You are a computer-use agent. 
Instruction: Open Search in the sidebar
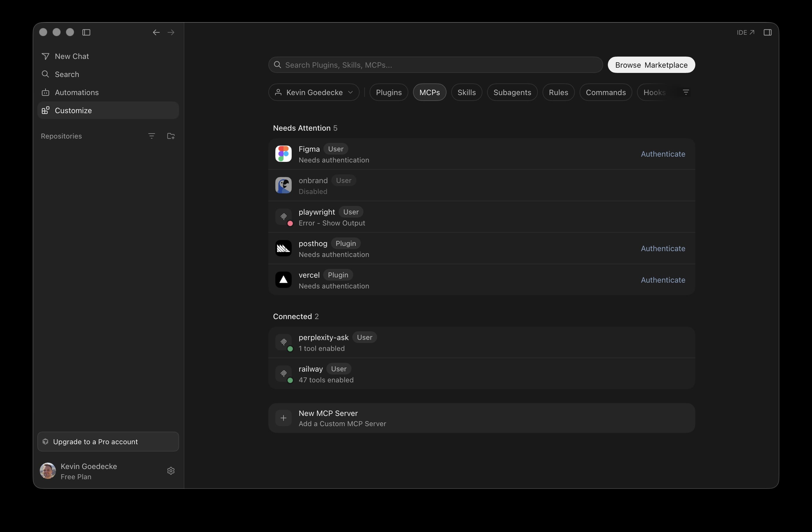click(108, 74)
